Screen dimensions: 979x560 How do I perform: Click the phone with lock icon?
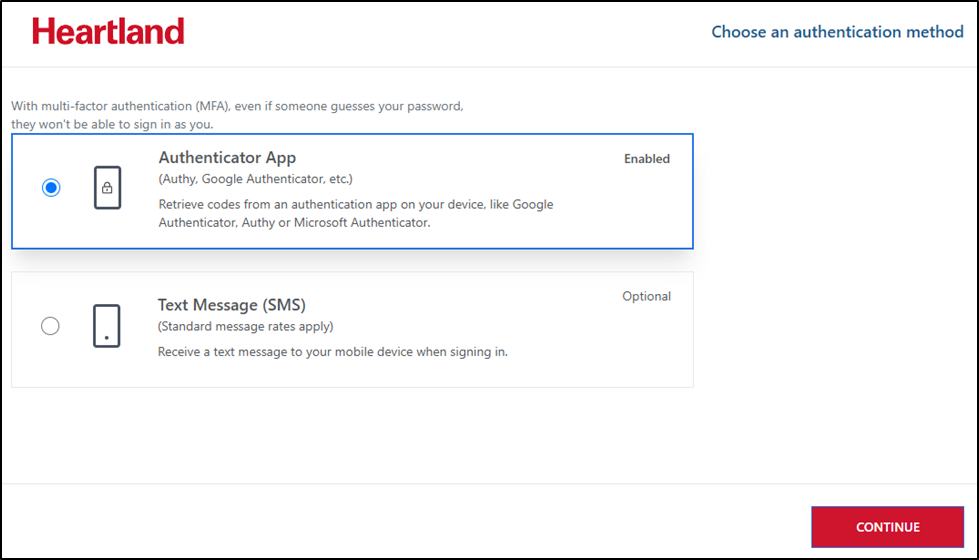coord(107,187)
